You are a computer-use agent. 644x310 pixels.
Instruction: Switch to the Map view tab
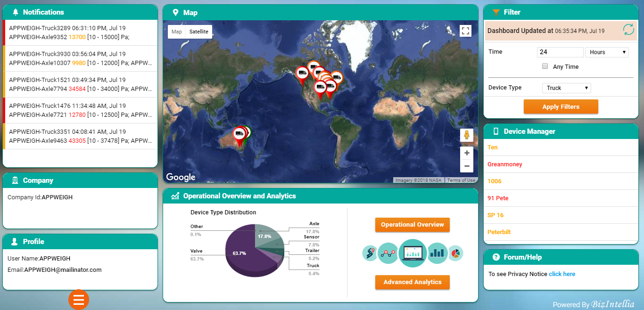176,32
